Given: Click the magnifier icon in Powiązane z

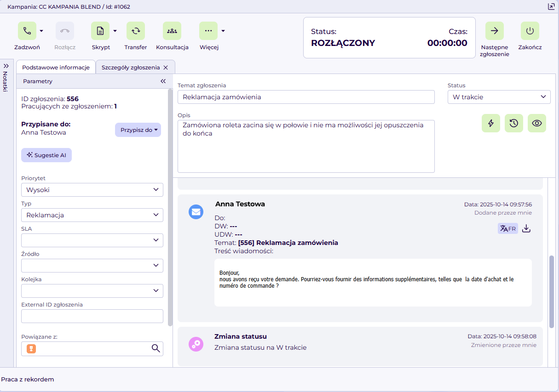Looking at the screenshot, I should (x=156, y=348).
